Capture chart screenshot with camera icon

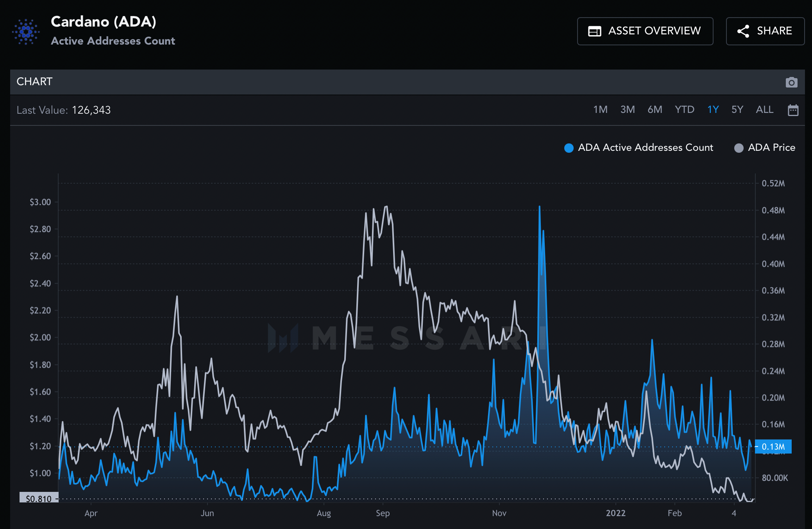(791, 82)
